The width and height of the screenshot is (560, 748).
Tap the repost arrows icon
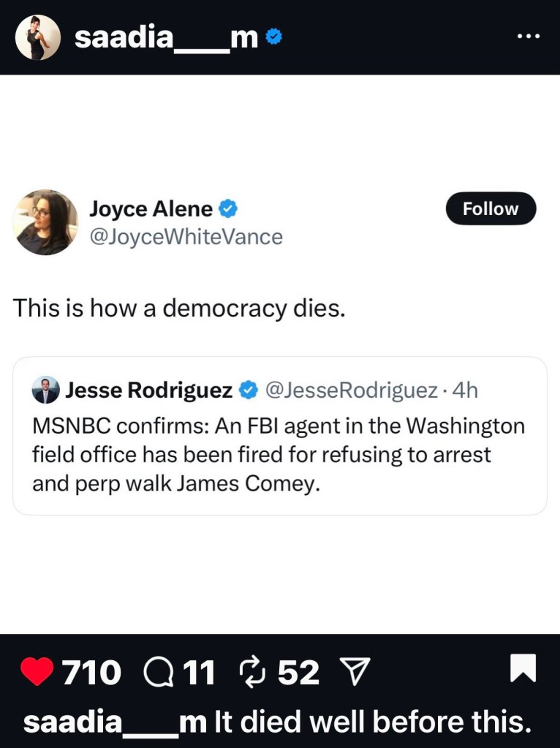click(x=254, y=671)
